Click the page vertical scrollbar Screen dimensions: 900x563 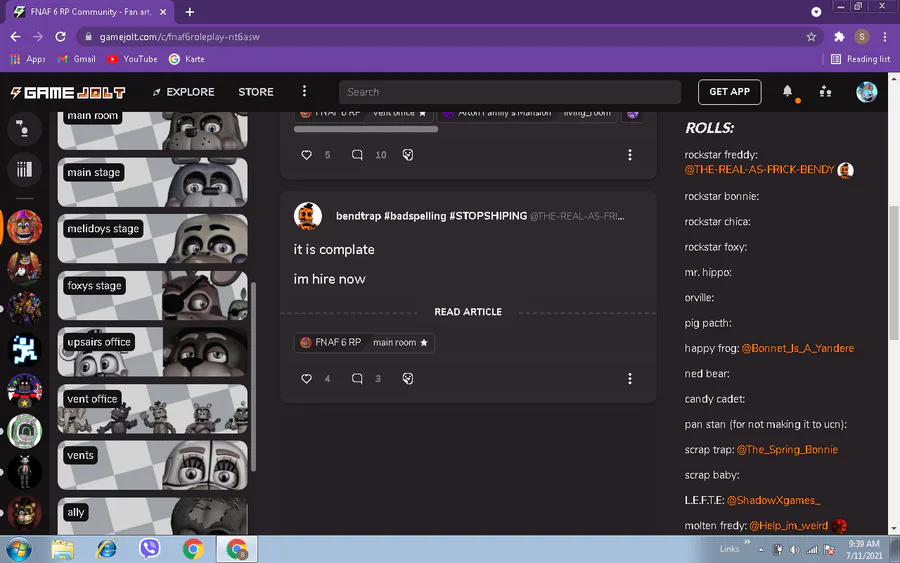tap(894, 273)
